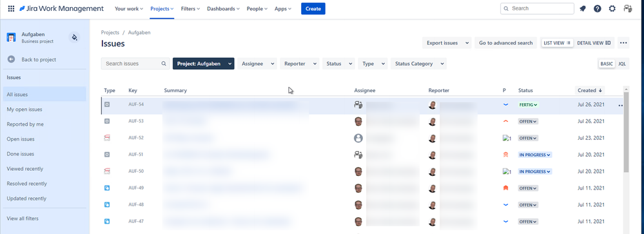Open the notifications icon in the header

pos(582,8)
